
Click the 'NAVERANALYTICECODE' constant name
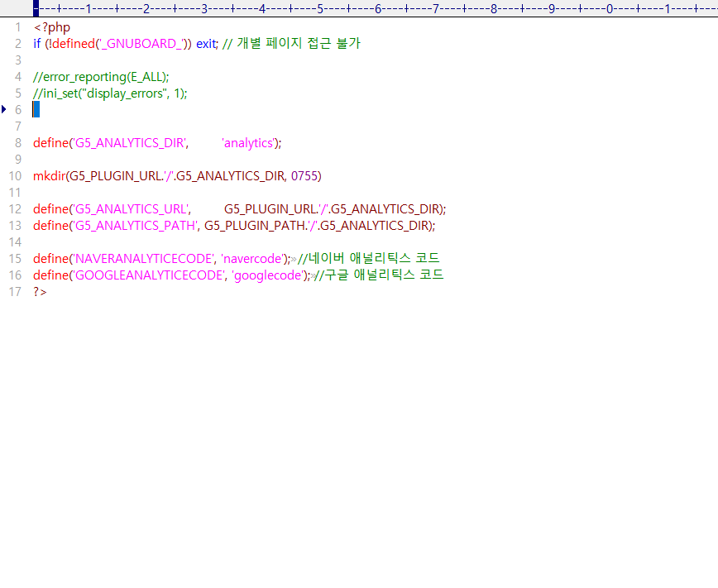pyautogui.click(x=142, y=259)
